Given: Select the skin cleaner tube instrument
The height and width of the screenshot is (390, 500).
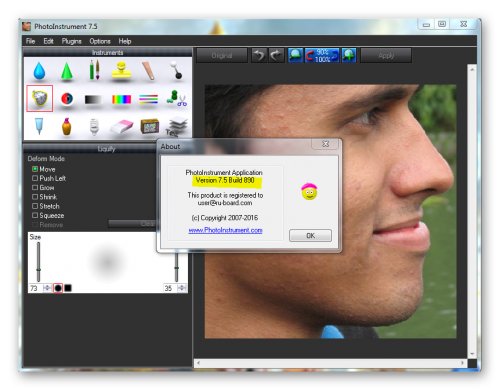Looking at the screenshot, I should (149, 71).
